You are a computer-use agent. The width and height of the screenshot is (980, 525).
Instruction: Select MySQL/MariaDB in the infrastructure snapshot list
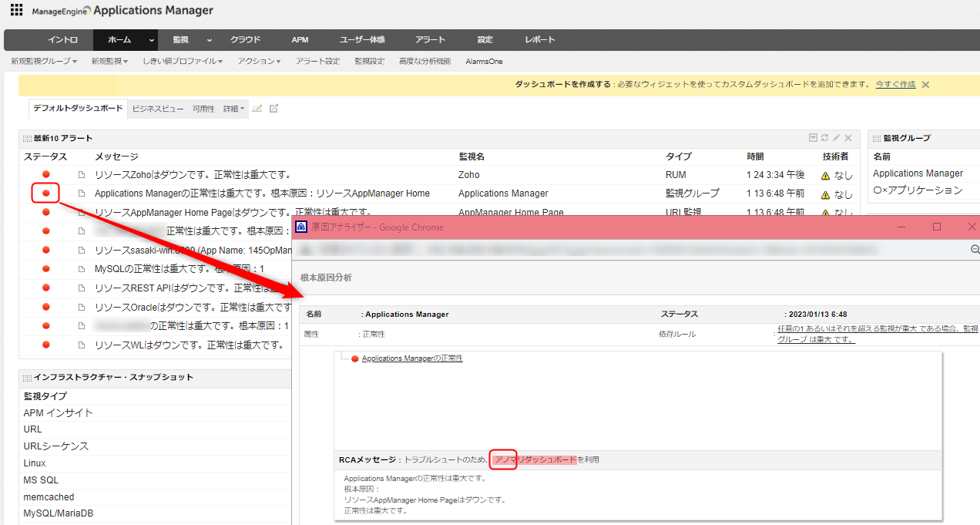pos(59,513)
